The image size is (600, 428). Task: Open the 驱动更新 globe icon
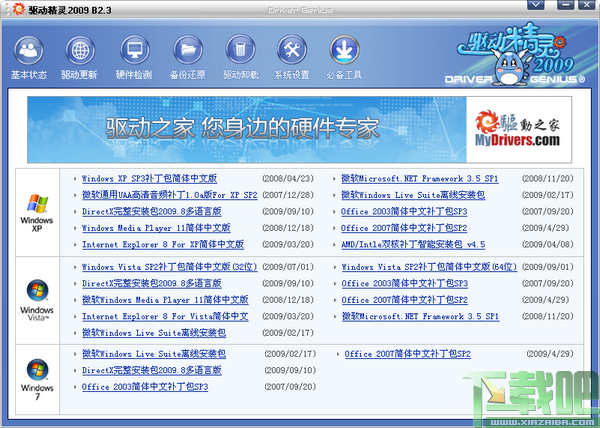pos(80,50)
